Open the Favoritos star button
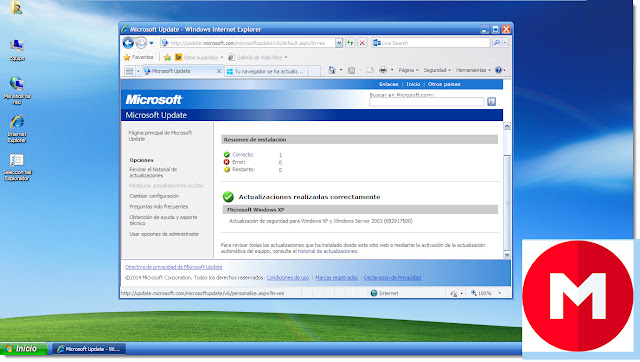Screen dimensions: 640x362 click(138, 58)
